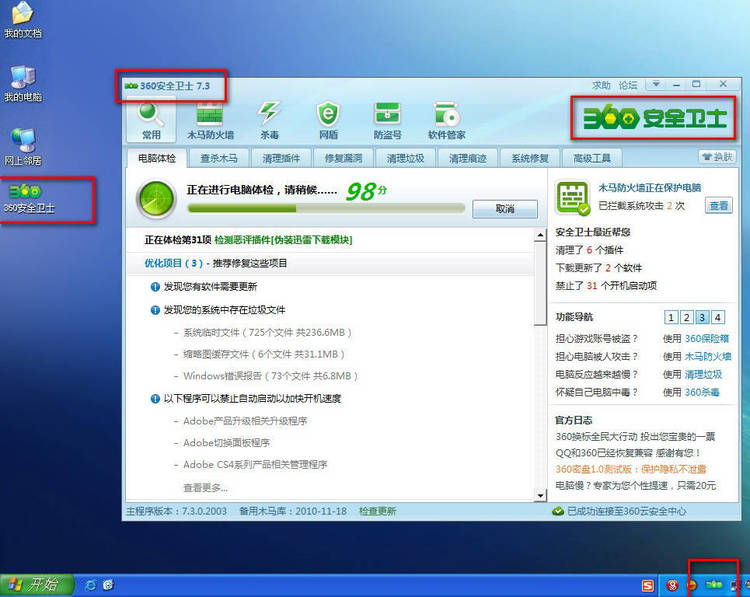
Task: Click the 查看更多... link
Action: click(205, 488)
